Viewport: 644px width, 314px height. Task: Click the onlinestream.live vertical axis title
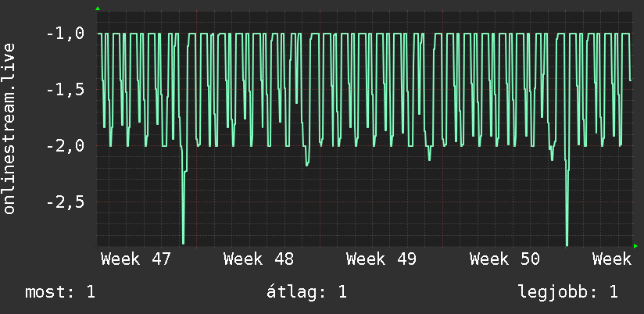tap(9, 128)
